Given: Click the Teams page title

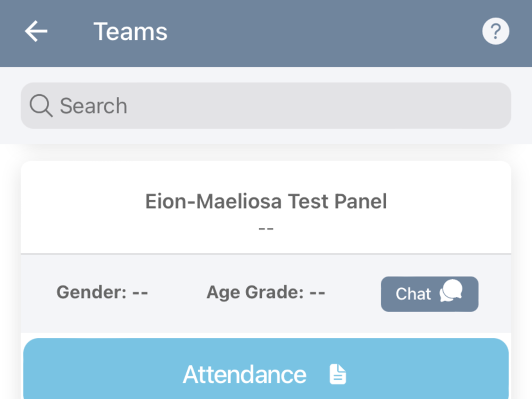Looking at the screenshot, I should (x=130, y=32).
